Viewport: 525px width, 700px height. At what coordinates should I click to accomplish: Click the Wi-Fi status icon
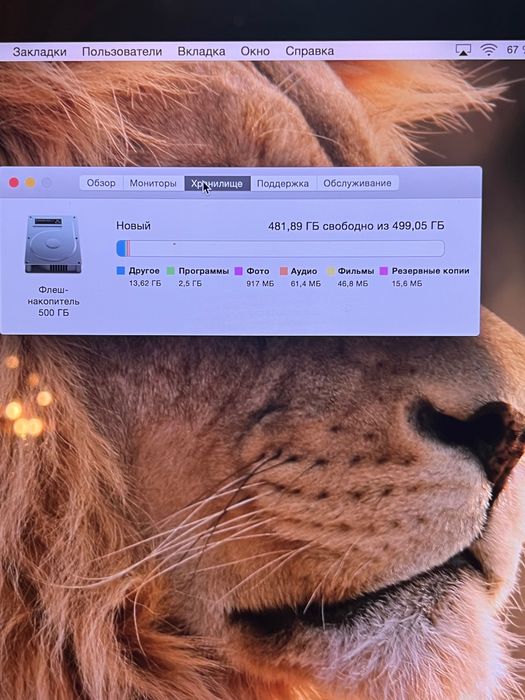tap(488, 50)
